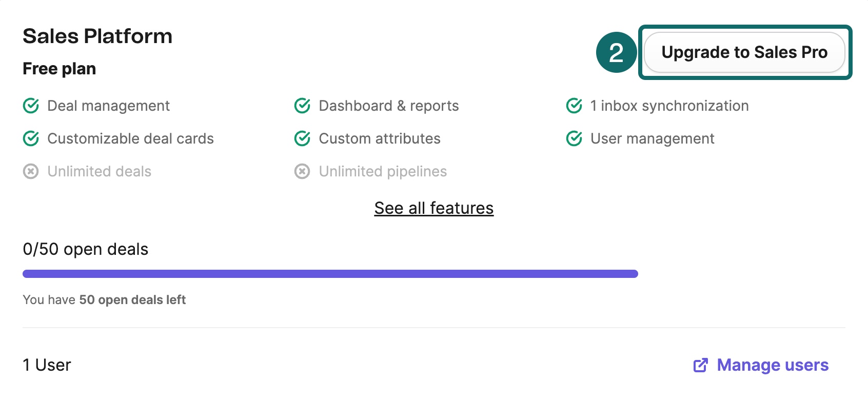Click the Unlimited deals unavailable x icon
The image size is (868, 402).
[x=31, y=171]
